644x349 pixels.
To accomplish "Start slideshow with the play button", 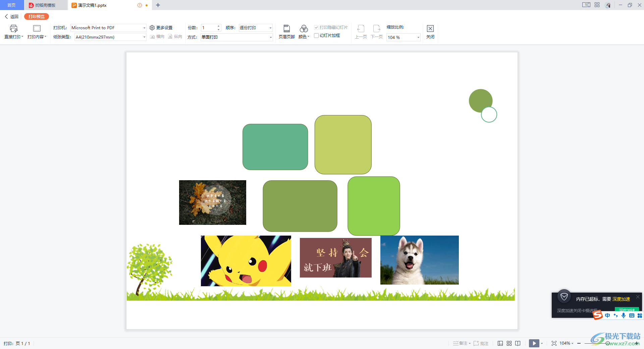I will pos(534,343).
